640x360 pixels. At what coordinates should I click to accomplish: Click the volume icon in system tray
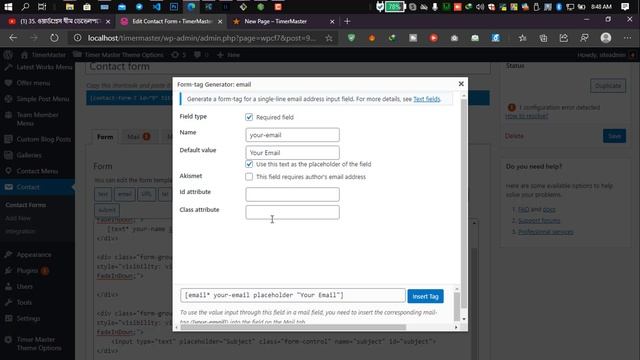point(480,7)
